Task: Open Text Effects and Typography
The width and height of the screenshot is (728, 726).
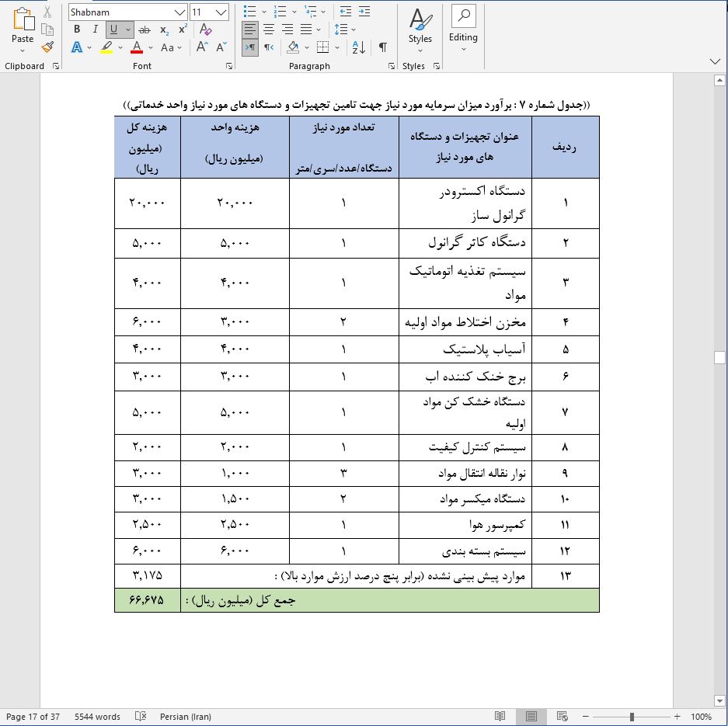Action: 77,47
